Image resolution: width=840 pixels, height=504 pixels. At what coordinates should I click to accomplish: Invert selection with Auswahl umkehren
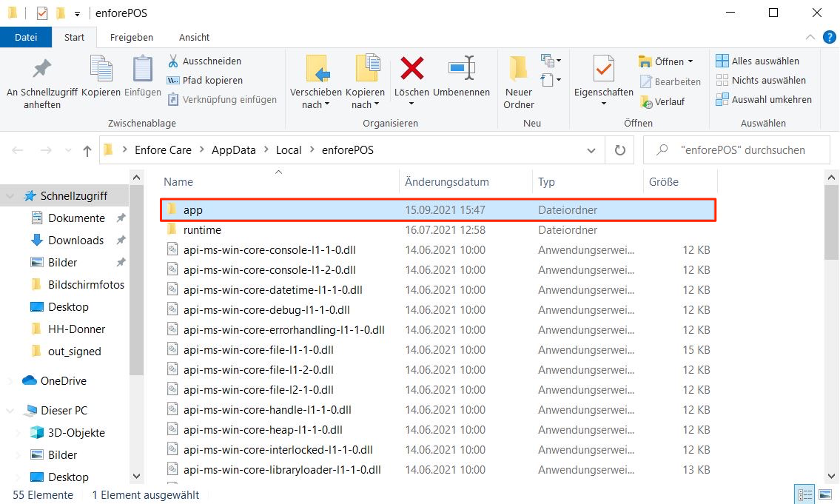[764, 100]
